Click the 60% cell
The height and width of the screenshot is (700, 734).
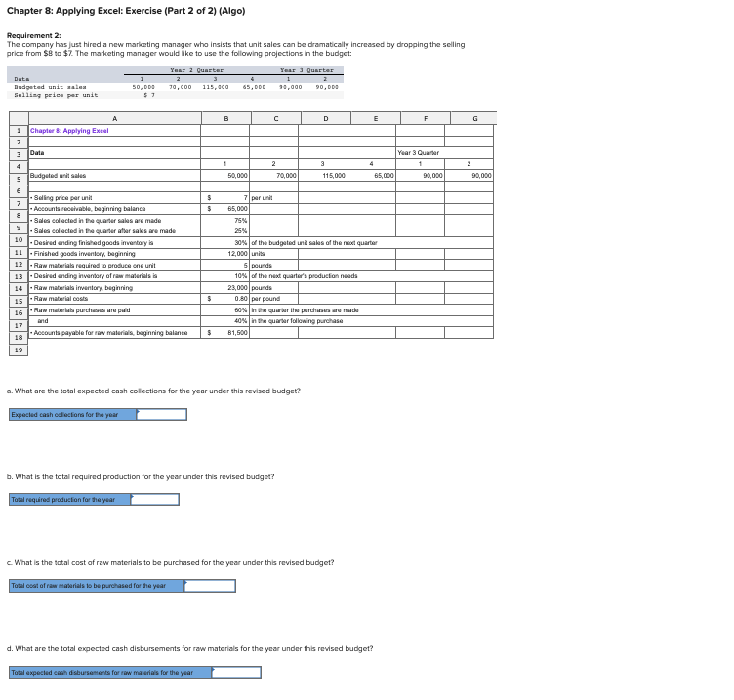point(225,309)
